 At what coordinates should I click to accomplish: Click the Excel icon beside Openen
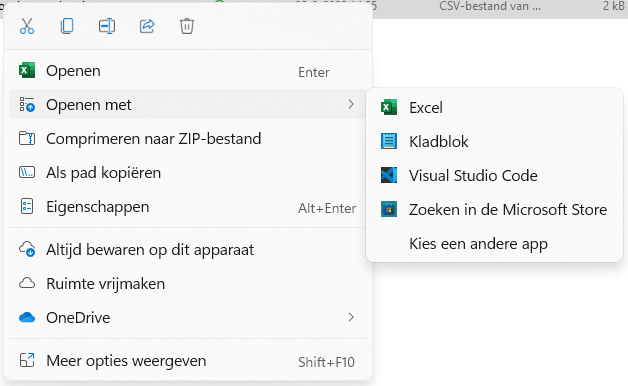27,71
